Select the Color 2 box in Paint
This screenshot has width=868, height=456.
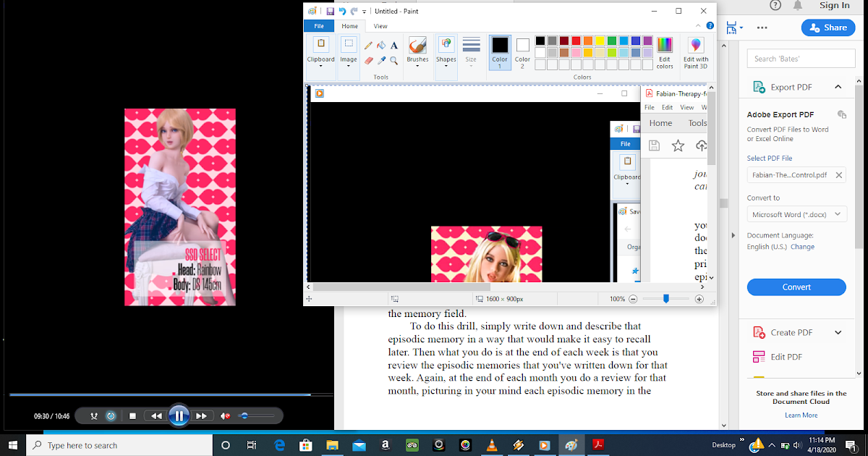[x=522, y=52]
